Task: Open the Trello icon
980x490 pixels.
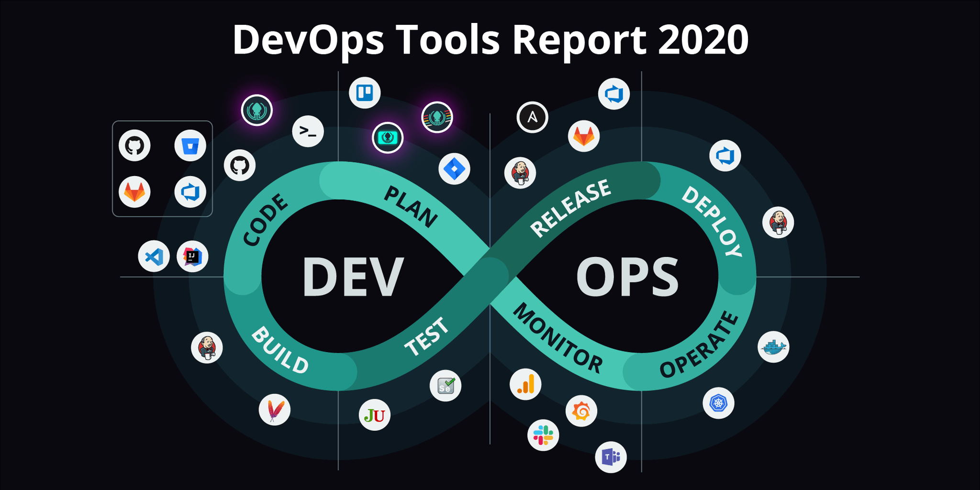Action: [x=365, y=92]
